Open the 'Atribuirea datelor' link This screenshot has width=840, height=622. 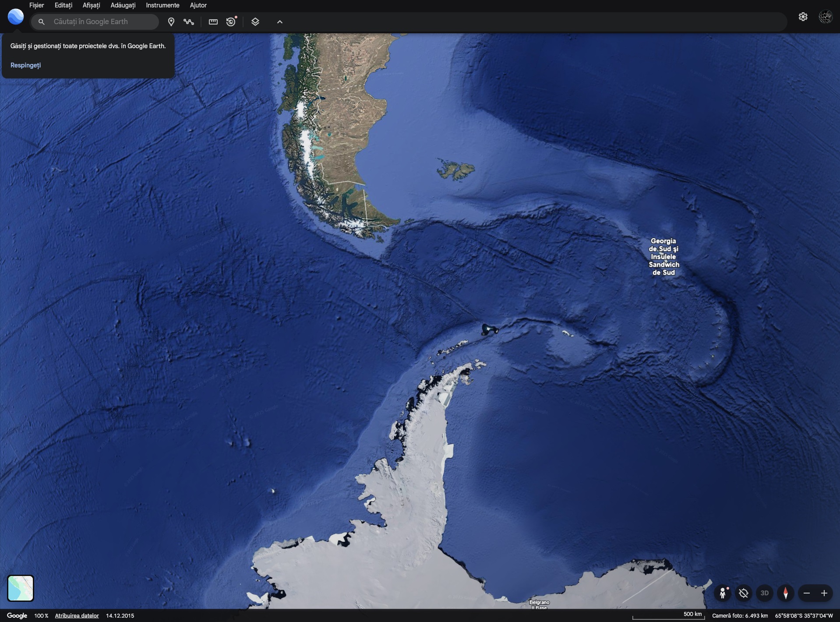[77, 616]
